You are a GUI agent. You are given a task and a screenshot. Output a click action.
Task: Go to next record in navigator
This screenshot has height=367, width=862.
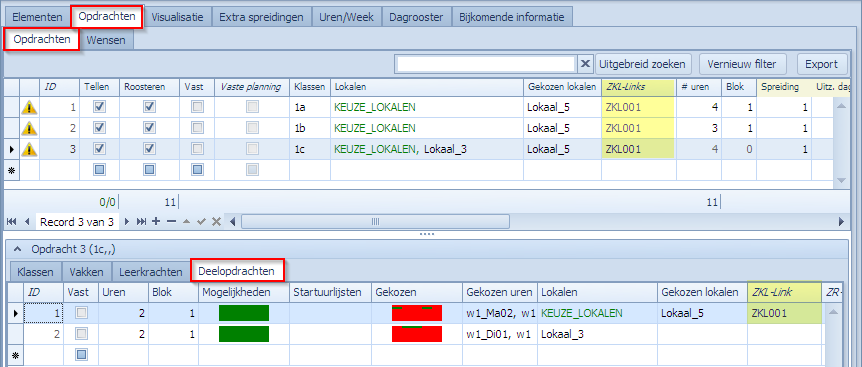coord(127,221)
